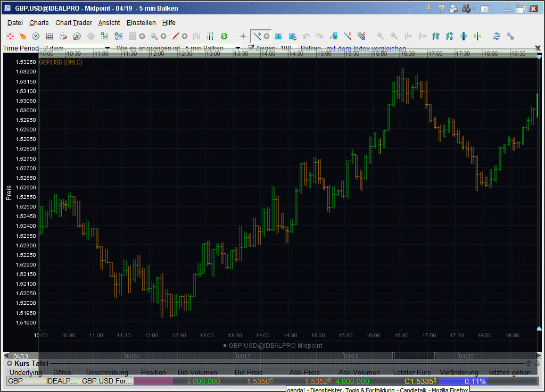Open the Time Period dropdown
Image resolution: width=545 pixels, height=392 pixels.
click(108, 48)
